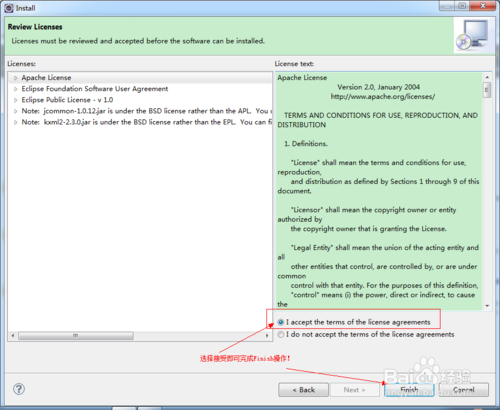Click license text scroll up arrow

click(x=487, y=77)
